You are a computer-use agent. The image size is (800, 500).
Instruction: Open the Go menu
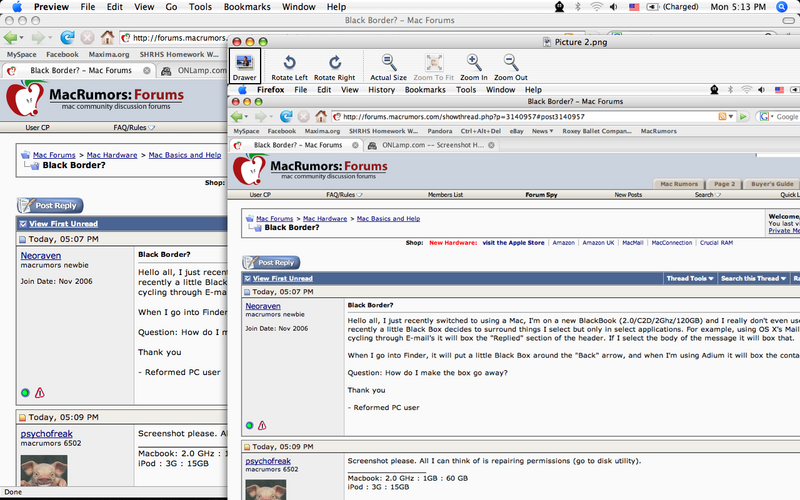click(x=171, y=7)
